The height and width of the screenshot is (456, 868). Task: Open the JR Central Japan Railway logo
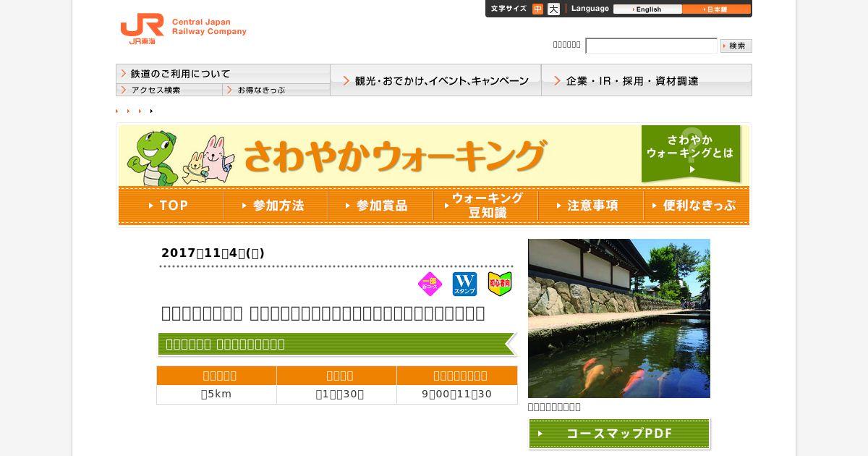pyautogui.click(x=183, y=29)
